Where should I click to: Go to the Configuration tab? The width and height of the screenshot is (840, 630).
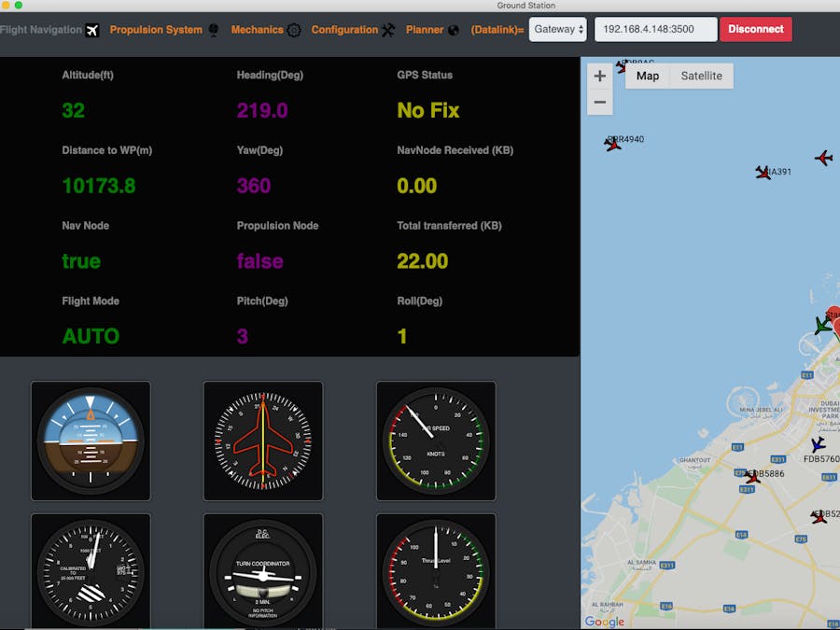(344, 30)
